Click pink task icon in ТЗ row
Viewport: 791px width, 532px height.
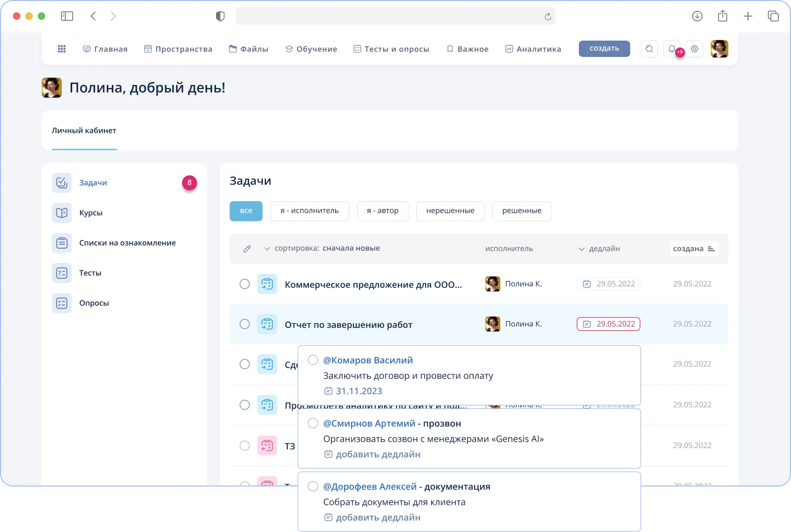click(x=267, y=445)
